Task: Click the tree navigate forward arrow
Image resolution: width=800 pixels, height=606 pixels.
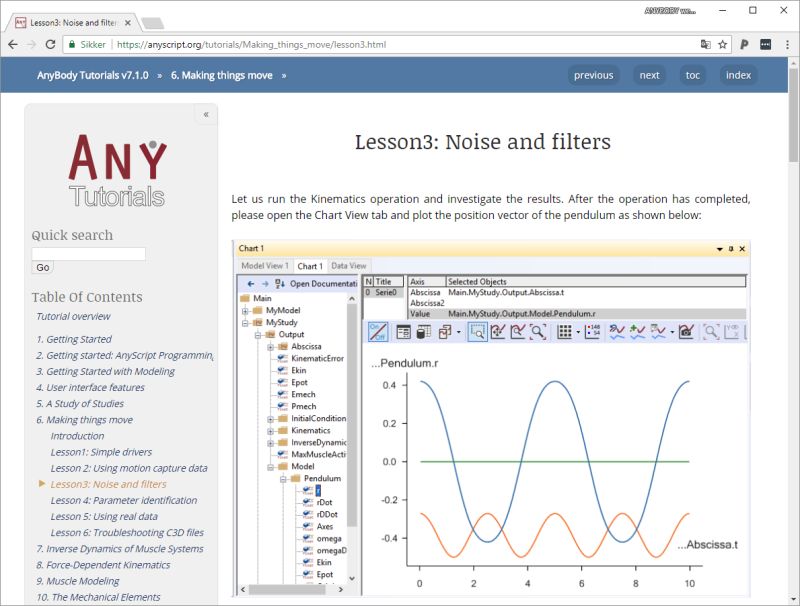Action: pyautogui.click(x=265, y=284)
